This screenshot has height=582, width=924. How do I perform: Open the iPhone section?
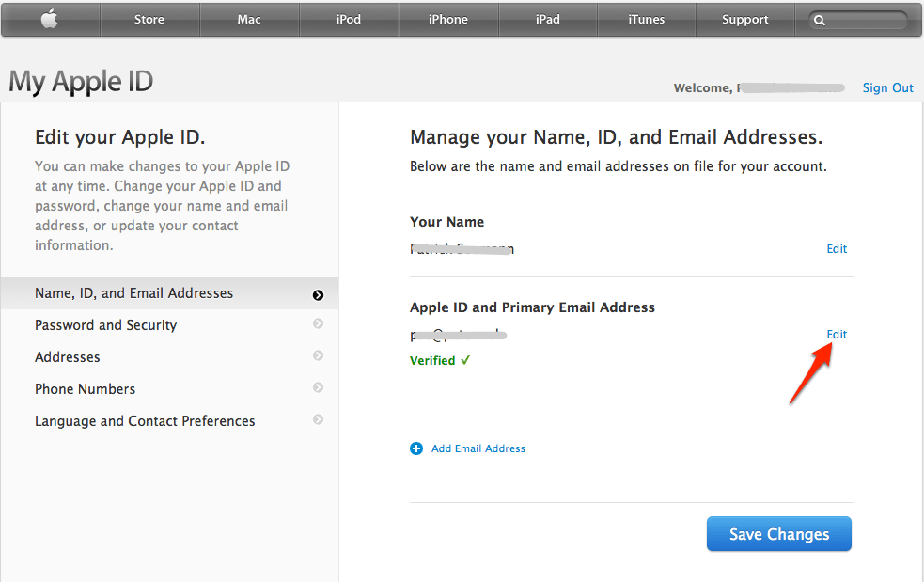(448, 19)
